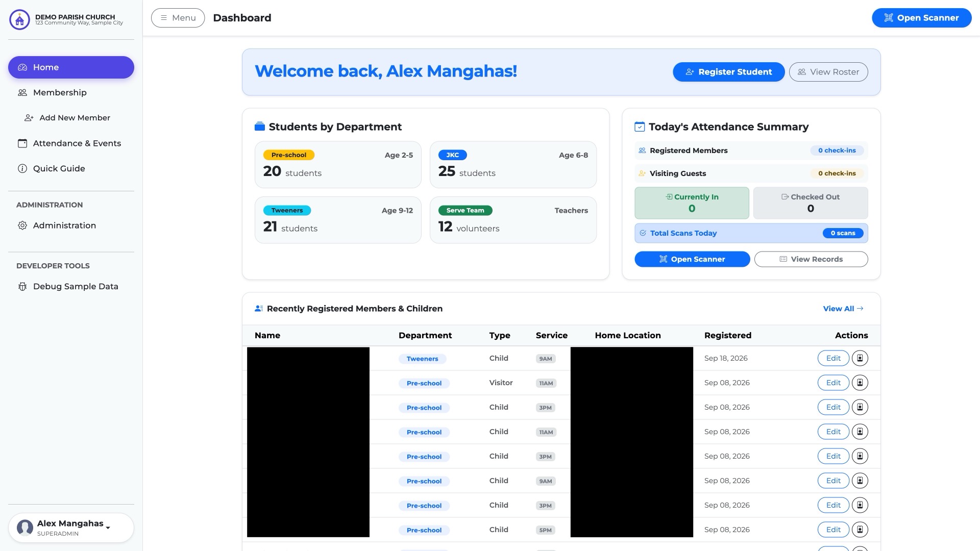Click the Tweeners badge in the table
Viewport: 980px width, 551px height.
click(x=422, y=359)
